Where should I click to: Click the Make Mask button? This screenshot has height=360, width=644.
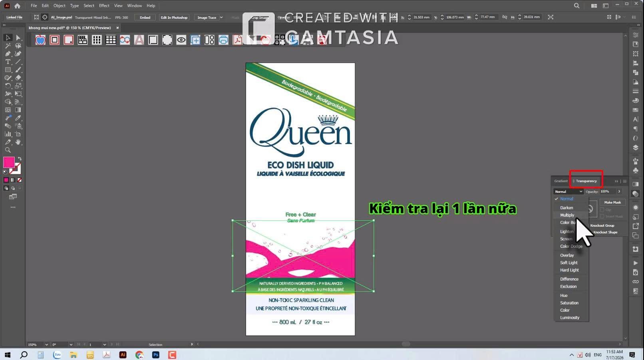click(612, 202)
